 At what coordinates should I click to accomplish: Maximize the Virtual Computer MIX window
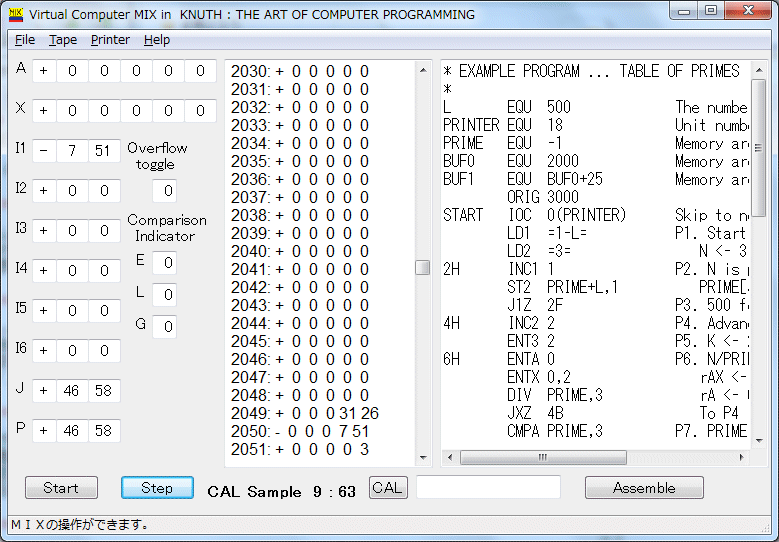(x=711, y=10)
